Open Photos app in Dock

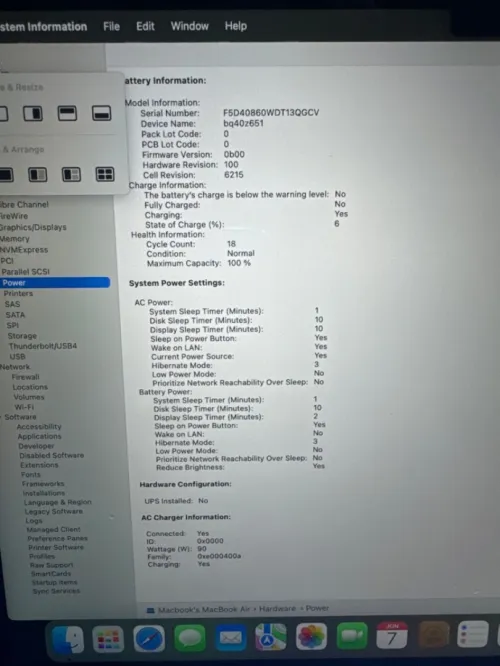coord(311,637)
